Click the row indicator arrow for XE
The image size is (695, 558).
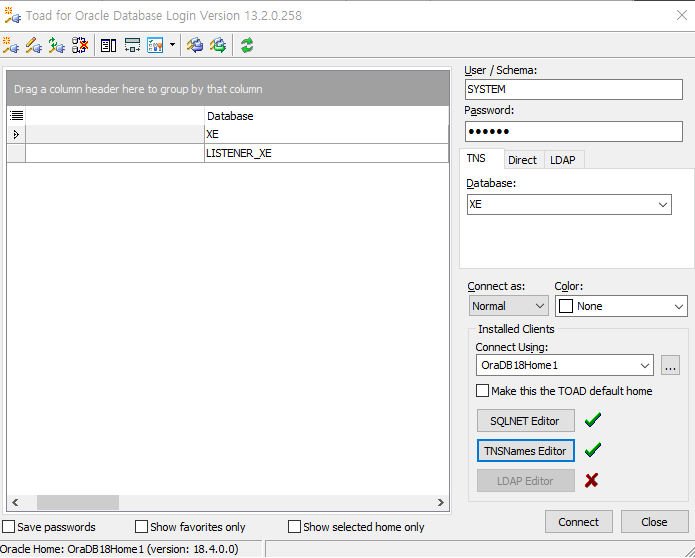pyautogui.click(x=16, y=134)
